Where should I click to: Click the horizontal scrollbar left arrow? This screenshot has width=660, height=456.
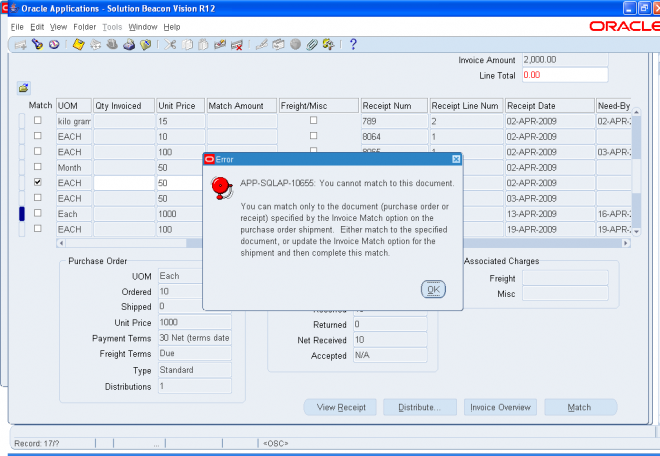coord(61,243)
